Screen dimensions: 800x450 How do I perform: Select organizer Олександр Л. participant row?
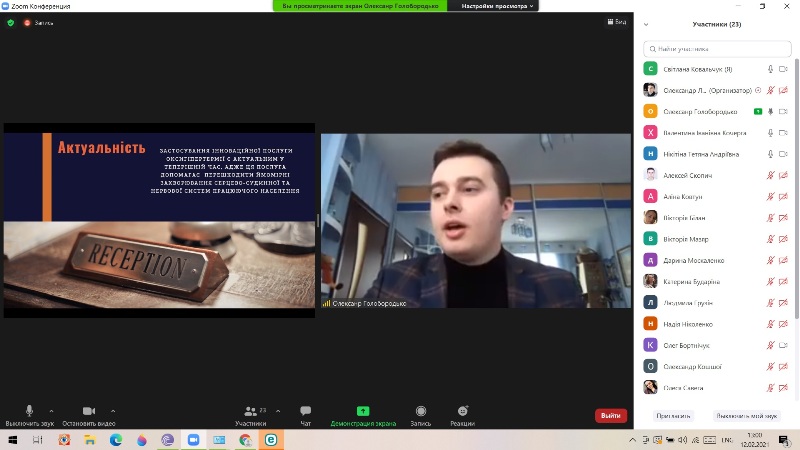717,90
